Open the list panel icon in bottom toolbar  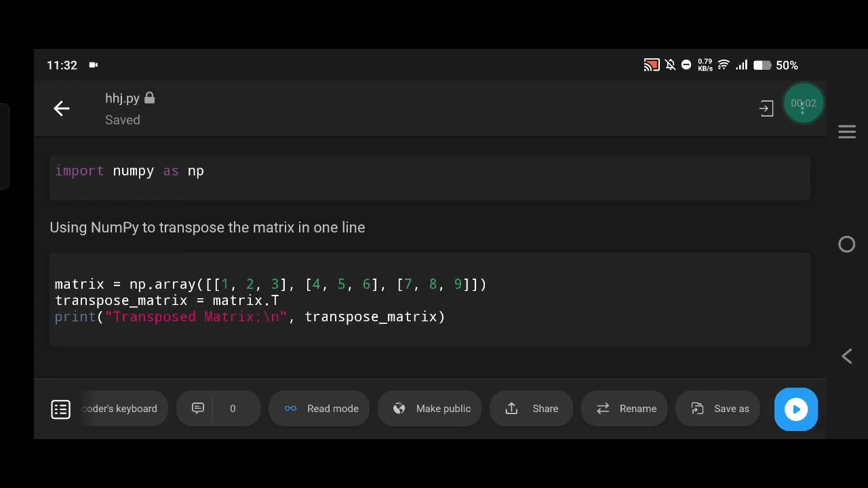coord(60,409)
